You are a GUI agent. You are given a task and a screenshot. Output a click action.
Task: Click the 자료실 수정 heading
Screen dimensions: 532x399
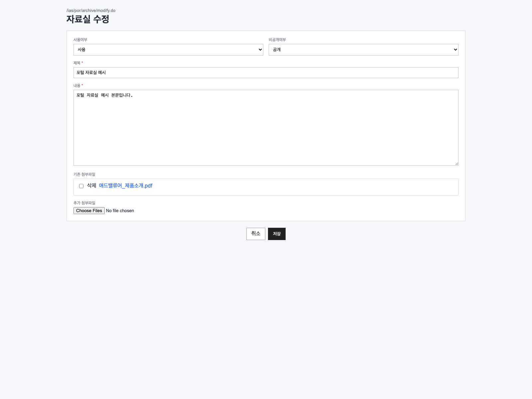tap(88, 19)
